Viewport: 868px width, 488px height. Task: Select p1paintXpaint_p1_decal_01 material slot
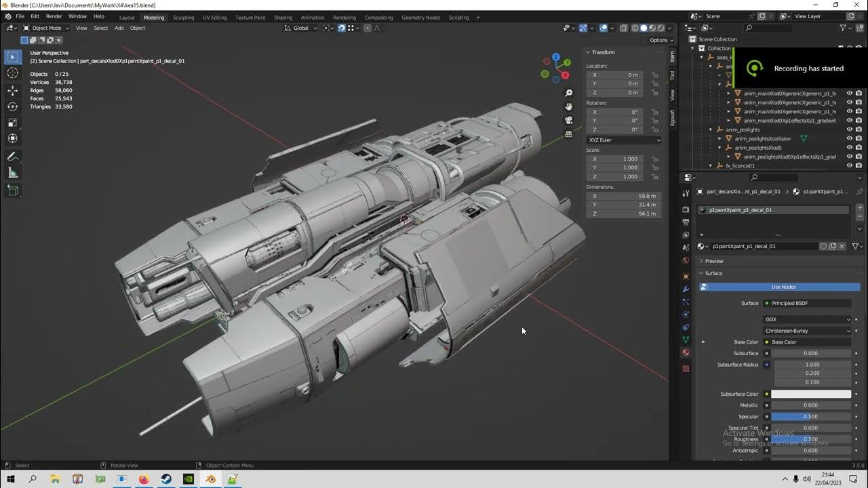(x=773, y=210)
